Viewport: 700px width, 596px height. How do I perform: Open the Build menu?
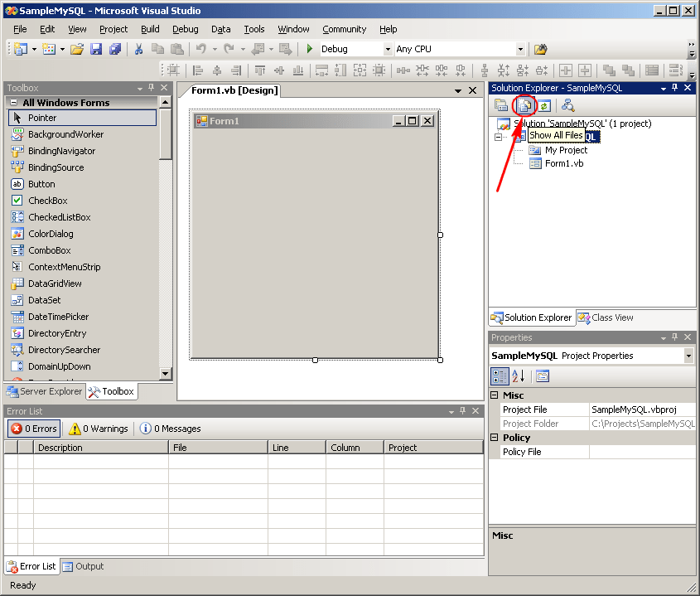(x=150, y=29)
